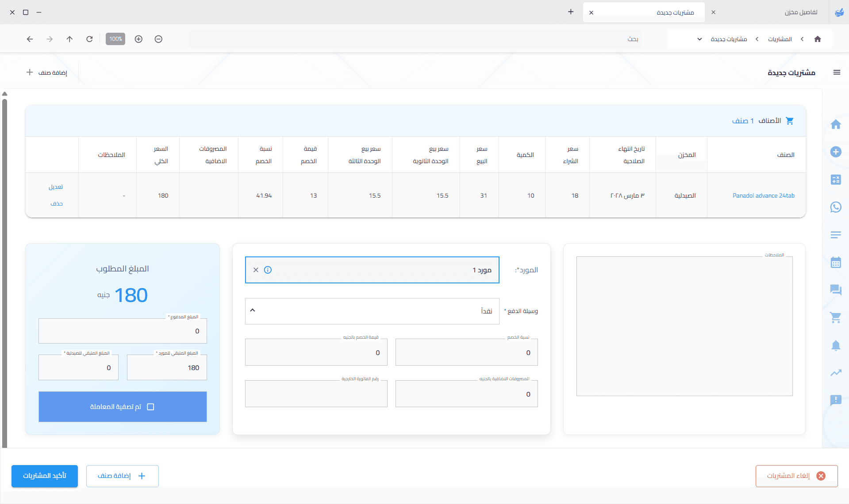This screenshot has height=504, width=849.
Task: Open the chat messages sidebar icon
Action: 835,290
